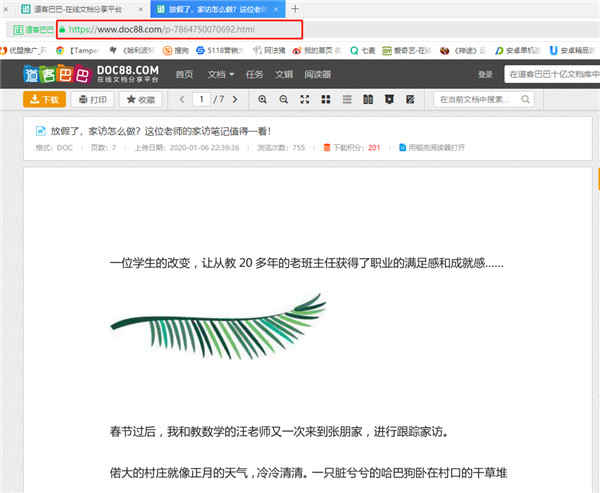The height and width of the screenshot is (493, 600).
Task: Open the 安卓单机 bookmark
Action: [x=517, y=51]
